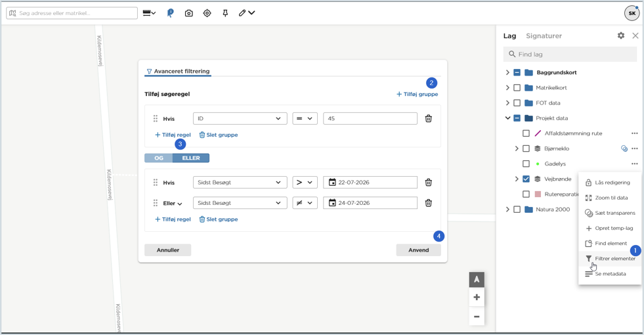Open the equals operator dropdown

[x=305, y=118]
